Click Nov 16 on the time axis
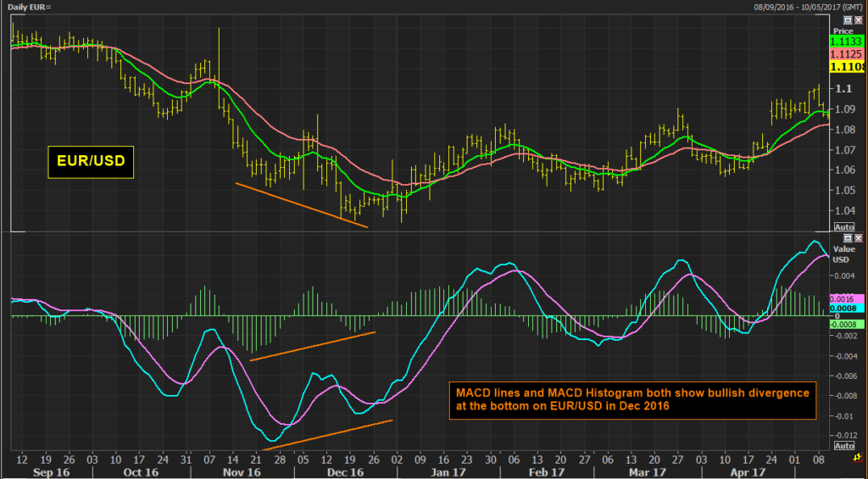Screen dimensions: 868x479 pyautogui.click(x=243, y=472)
